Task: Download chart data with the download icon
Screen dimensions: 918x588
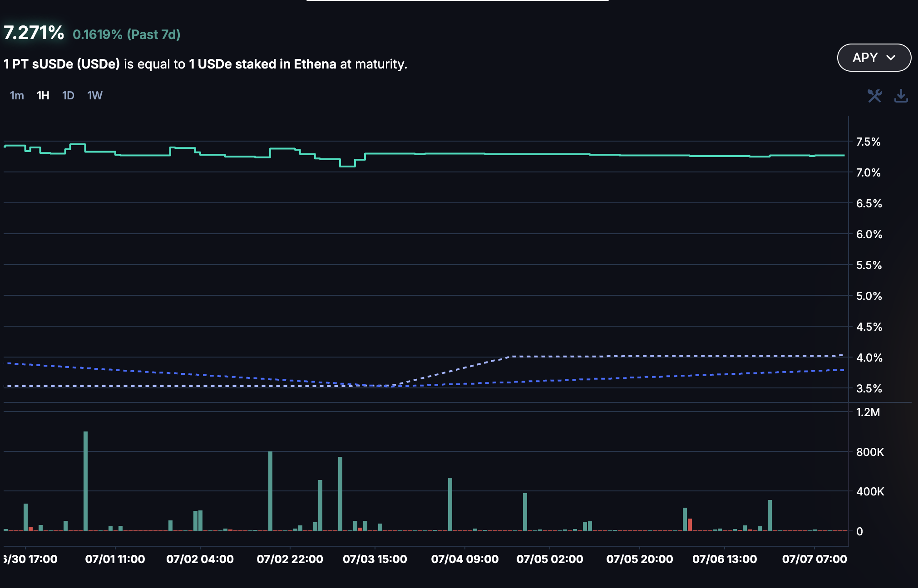Action: pyautogui.click(x=901, y=96)
